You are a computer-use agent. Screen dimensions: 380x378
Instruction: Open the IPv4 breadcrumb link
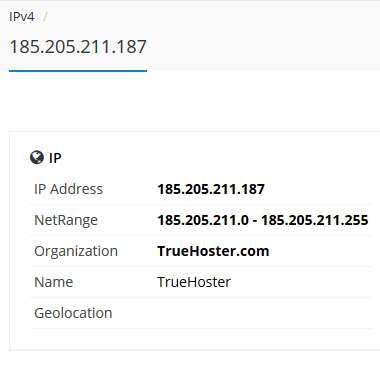[22, 17]
